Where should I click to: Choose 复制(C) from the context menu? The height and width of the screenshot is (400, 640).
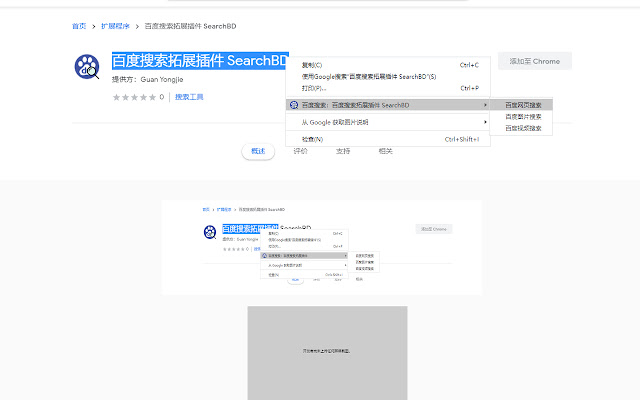[x=388, y=65]
